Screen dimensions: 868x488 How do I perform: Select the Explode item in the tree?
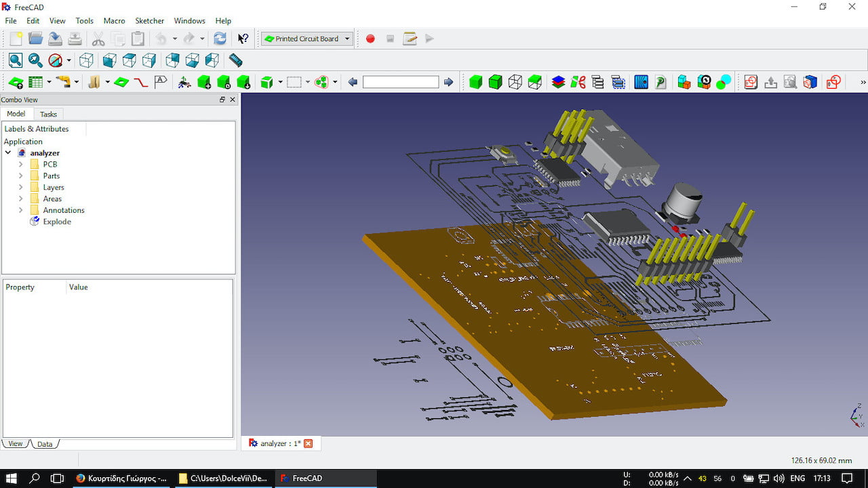(x=55, y=222)
